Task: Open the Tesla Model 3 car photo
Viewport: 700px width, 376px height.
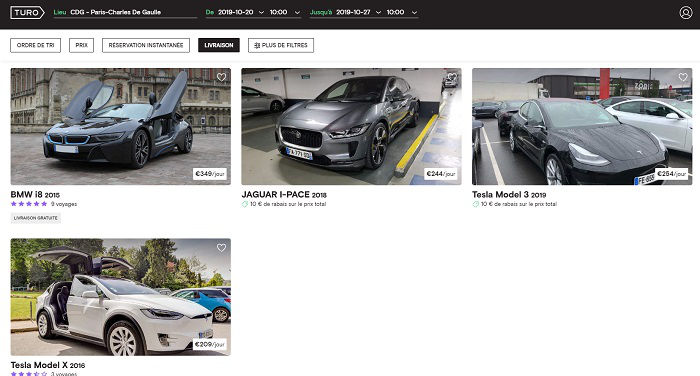Action: coord(582,126)
